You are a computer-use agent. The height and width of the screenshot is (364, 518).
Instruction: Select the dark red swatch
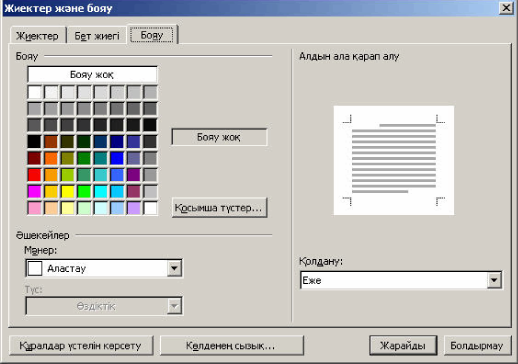point(34,158)
